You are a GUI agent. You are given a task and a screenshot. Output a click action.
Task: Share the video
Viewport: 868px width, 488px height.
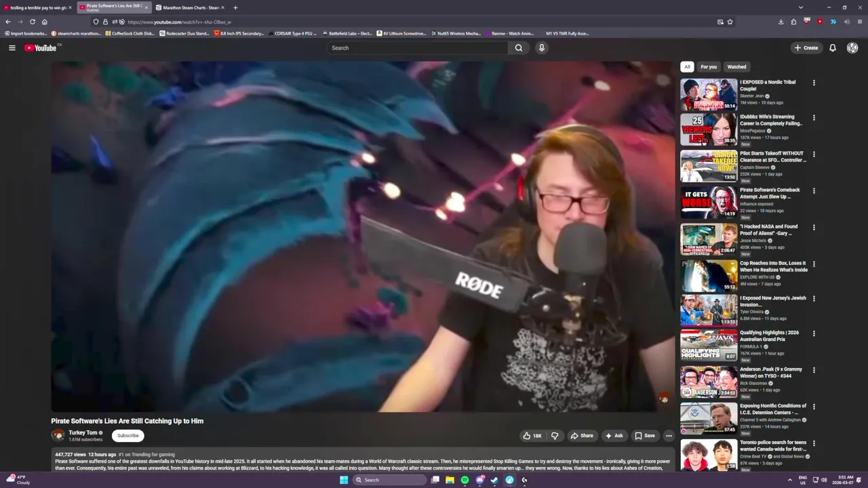click(582, 436)
